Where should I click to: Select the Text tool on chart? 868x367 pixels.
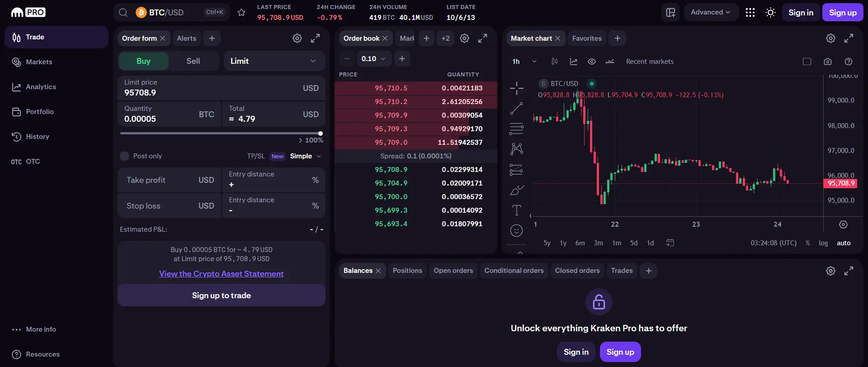tap(516, 210)
